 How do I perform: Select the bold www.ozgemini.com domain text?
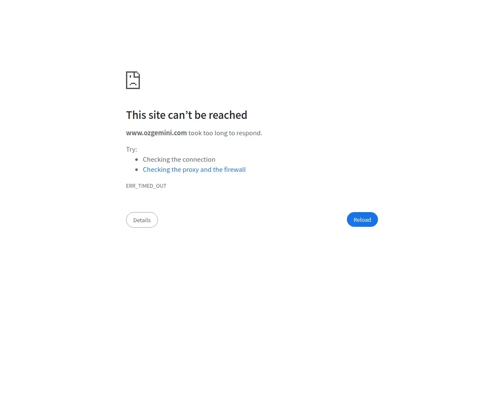[156, 133]
